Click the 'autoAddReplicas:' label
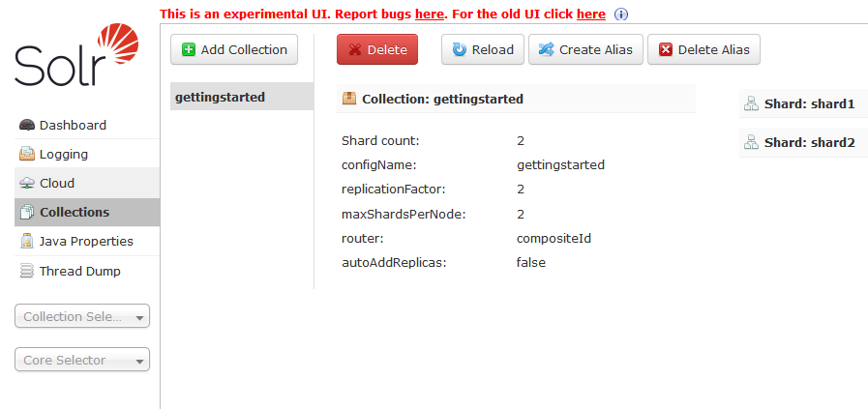 (x=394, y=262)
